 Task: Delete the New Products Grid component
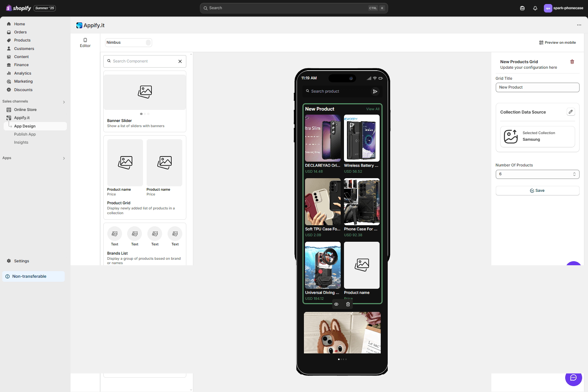[572, 62]
